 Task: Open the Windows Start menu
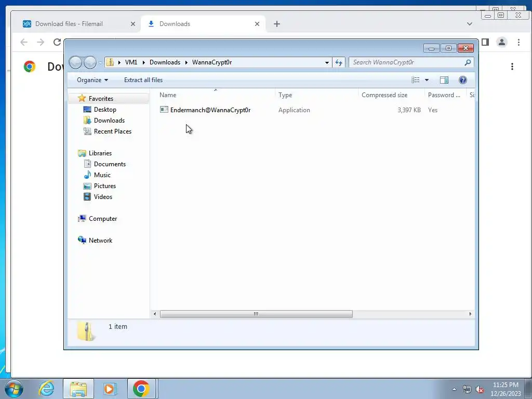14,389
